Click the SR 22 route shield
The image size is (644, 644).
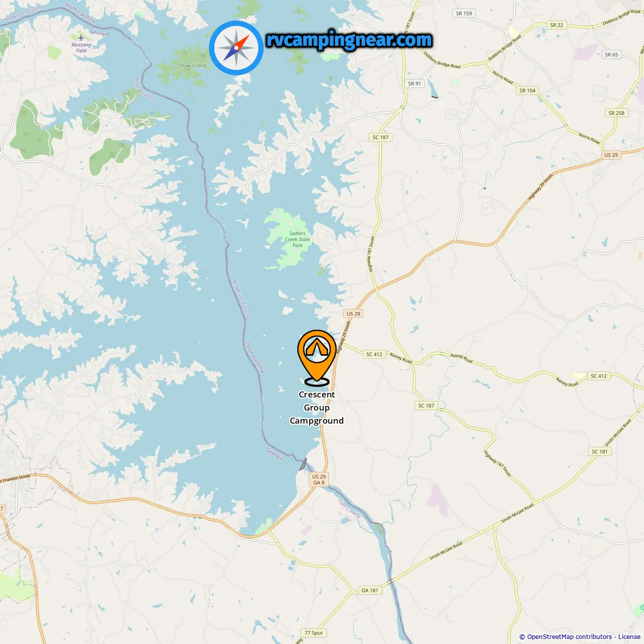pyautogui.click(x=557, y=25)
